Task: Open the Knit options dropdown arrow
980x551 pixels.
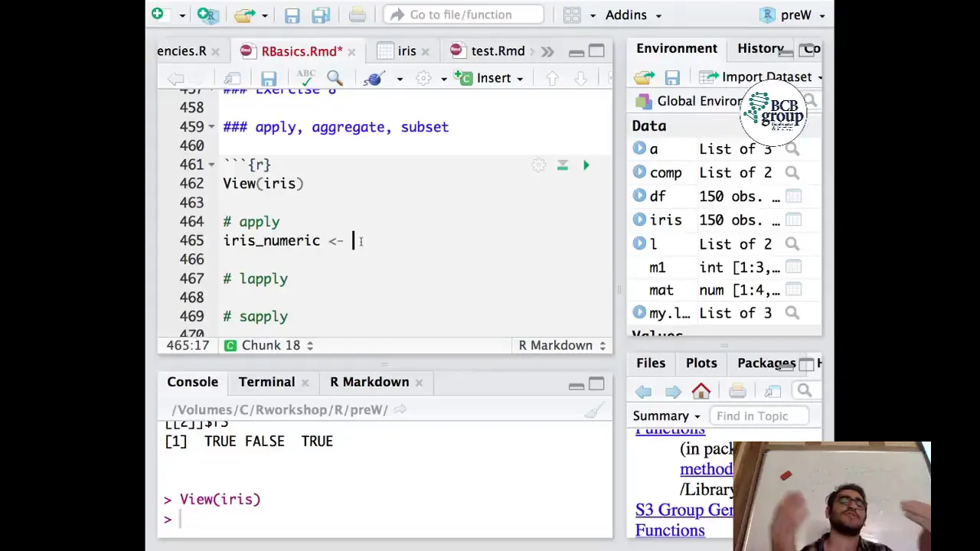Action: [x=399, y=79]
